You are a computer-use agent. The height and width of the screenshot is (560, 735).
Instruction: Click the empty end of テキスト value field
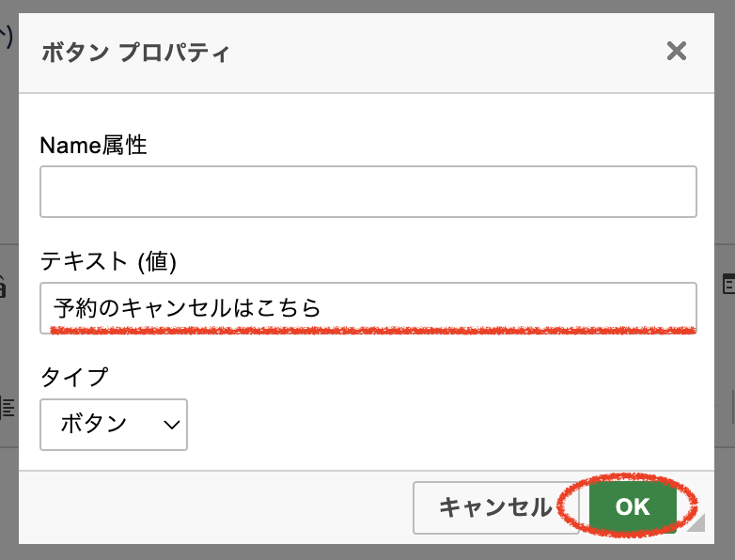pyautogui.click(x=564, y=307)
